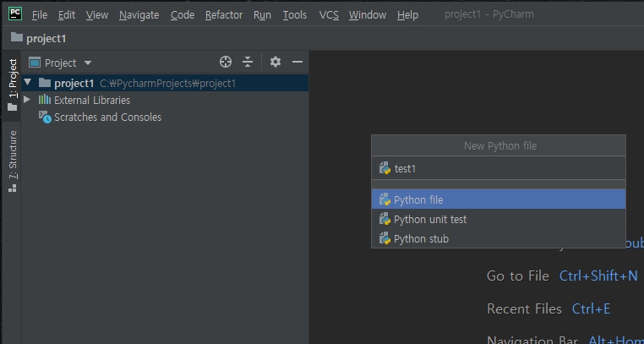Click the Project view icon in panel header

[35, 63]
